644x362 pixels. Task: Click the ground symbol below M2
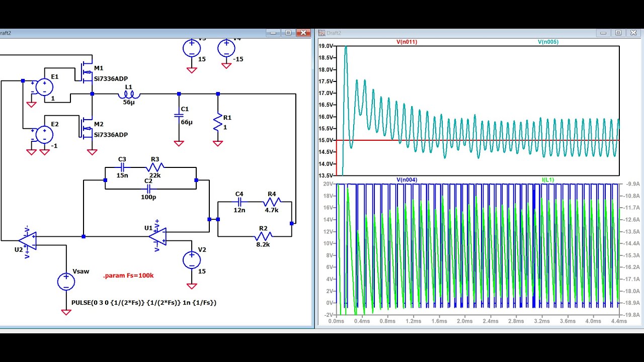92,152
